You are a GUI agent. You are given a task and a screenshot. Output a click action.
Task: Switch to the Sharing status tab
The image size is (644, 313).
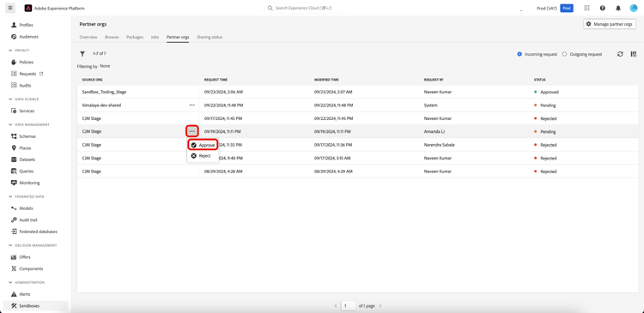coord(210,37)
